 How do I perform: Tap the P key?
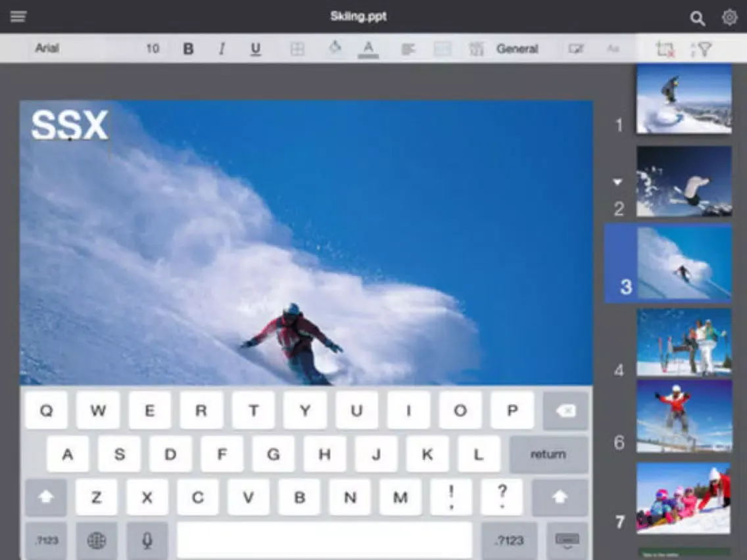pyautogui.click(x=512, y=411)
